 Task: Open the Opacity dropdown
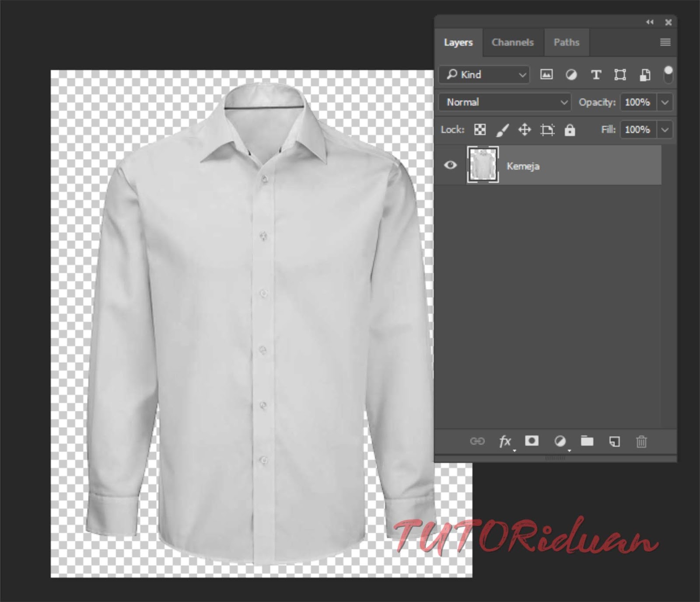point(664,102)
